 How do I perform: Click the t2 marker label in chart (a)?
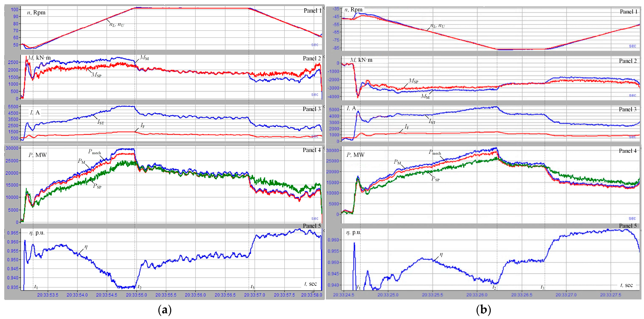tap(140, 287)
